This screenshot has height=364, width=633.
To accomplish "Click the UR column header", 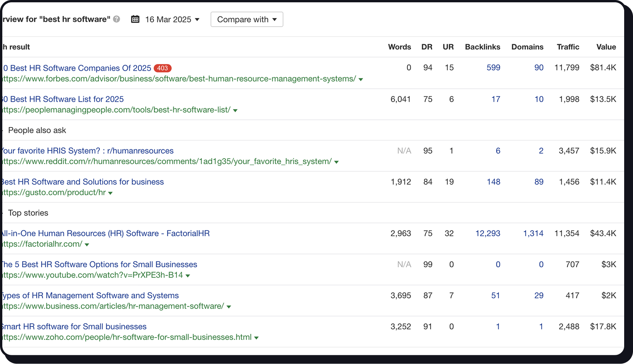I will pyautogui.click(x=448, y=47).
